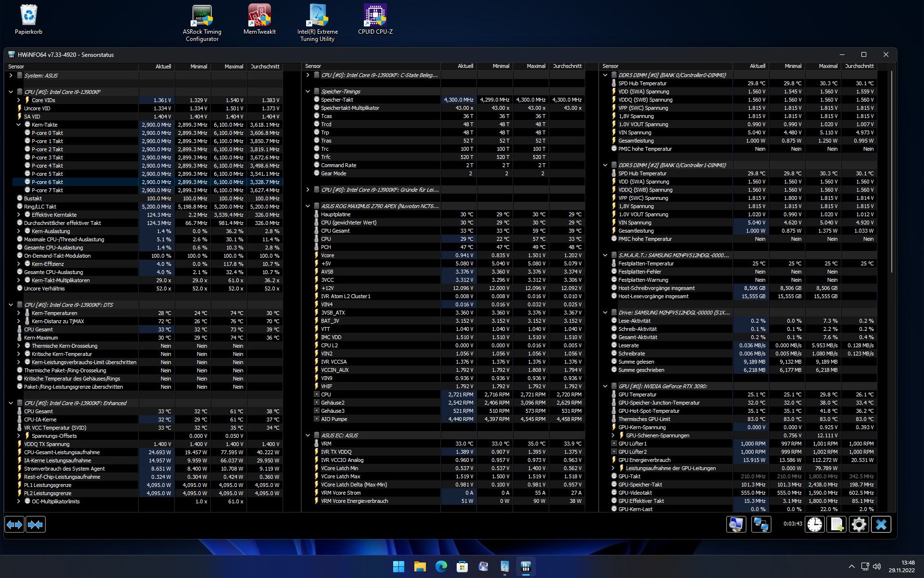Click left panel Sensor column header

click(72, 66)
